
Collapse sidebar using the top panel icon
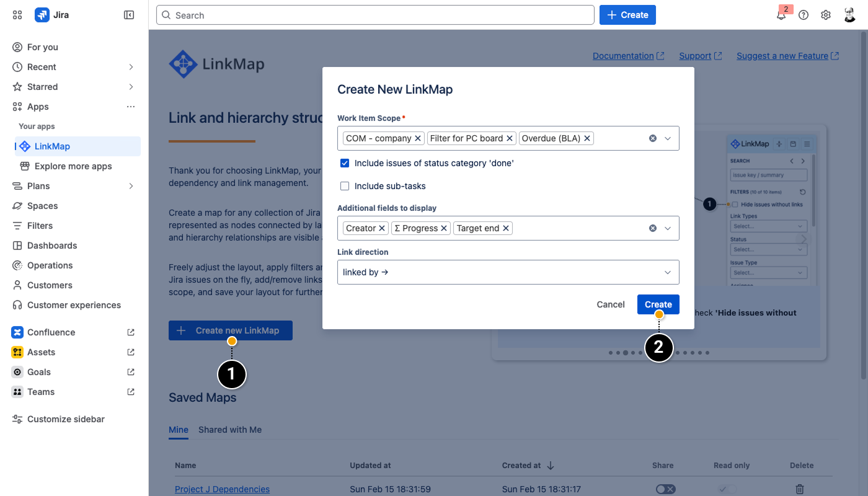click(129, 15)
